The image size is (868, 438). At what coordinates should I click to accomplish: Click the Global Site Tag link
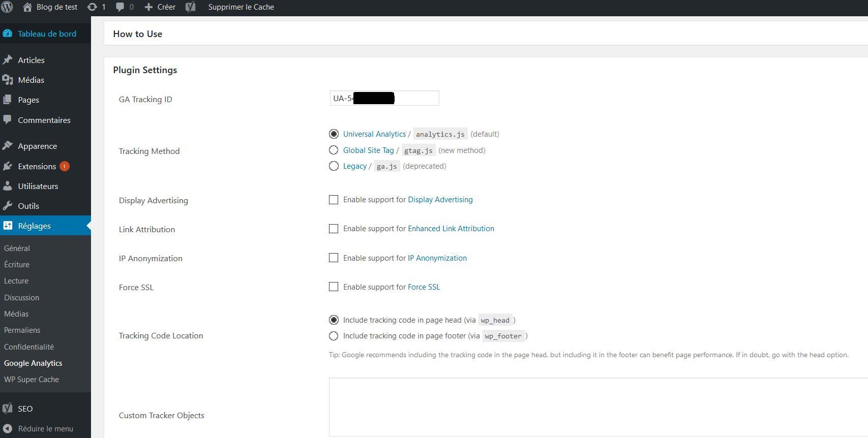[368, 150]
